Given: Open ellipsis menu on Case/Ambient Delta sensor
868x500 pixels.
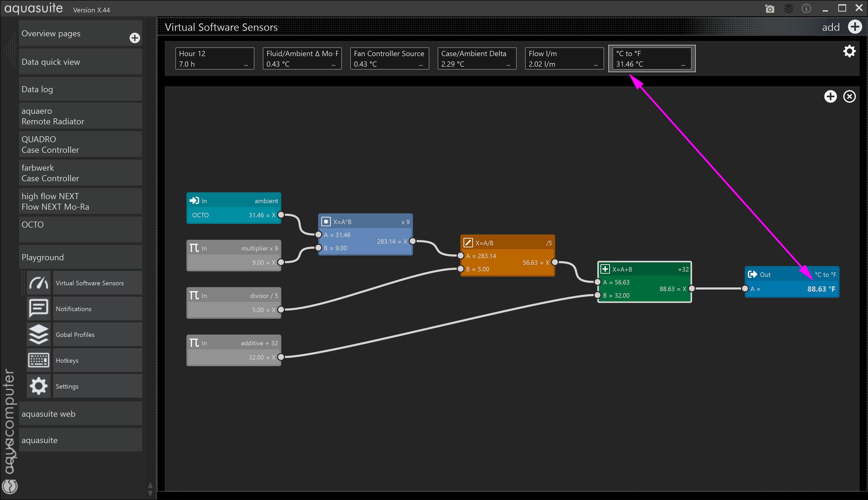Looking at the screenshot, I should pyautogui.click(x=508, y=65).
